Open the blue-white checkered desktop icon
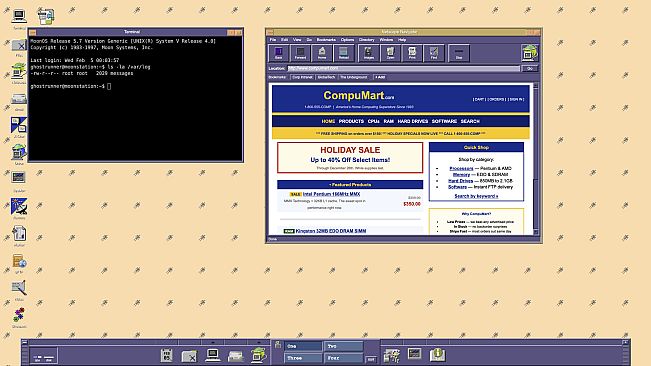651x366 pixels. (19, 125)
